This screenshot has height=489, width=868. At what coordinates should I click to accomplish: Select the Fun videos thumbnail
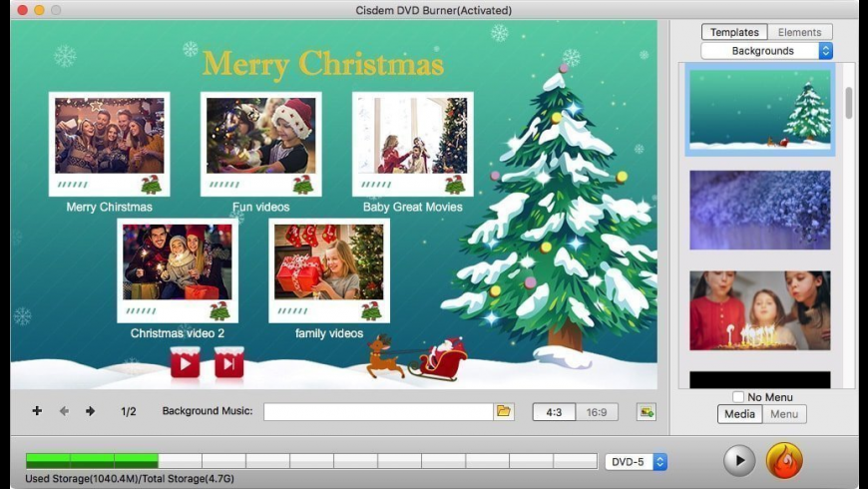[260, 144]
